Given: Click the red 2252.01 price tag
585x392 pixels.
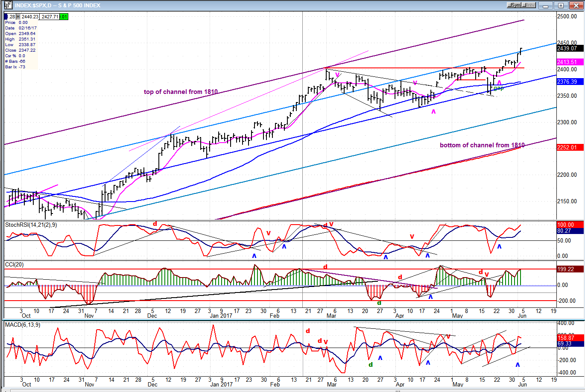Looking at the screenshot, I should 570,147.
